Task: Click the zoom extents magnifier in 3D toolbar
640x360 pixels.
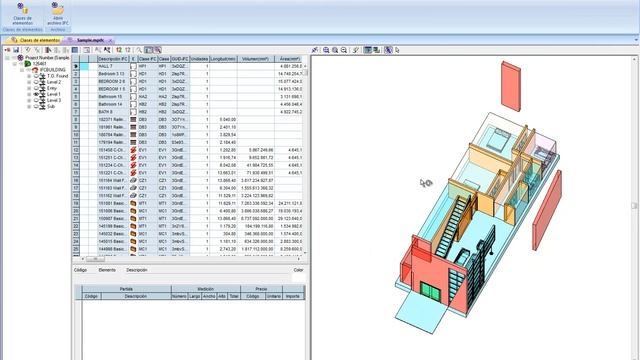Action: [x=326, y=50]
